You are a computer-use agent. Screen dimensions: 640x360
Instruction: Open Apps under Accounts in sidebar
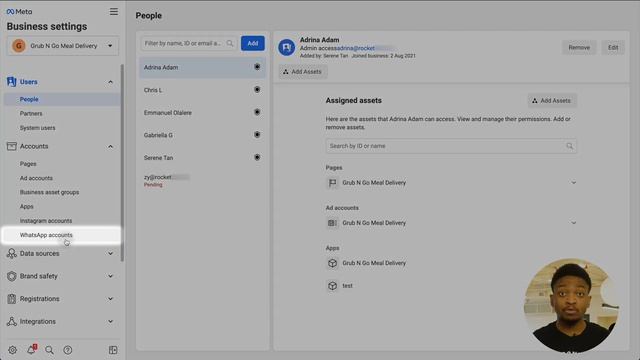pyautogui.click(x=27, y=207)
